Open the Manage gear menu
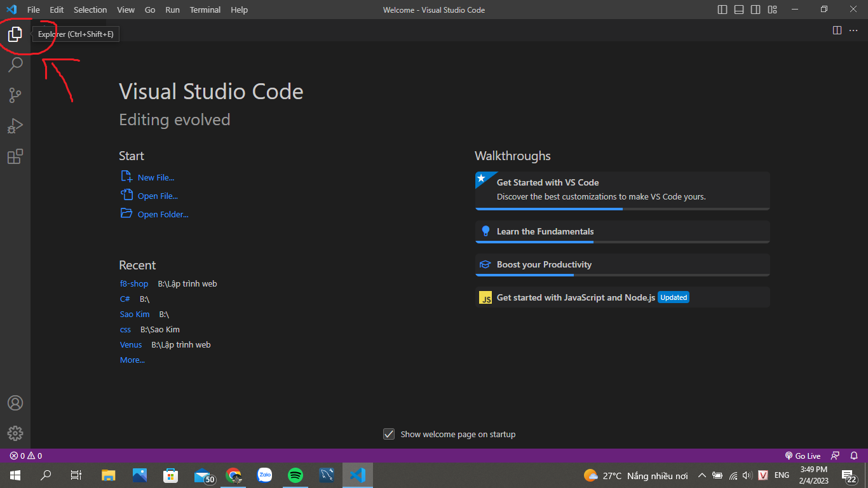 click(x=15, y=433)
